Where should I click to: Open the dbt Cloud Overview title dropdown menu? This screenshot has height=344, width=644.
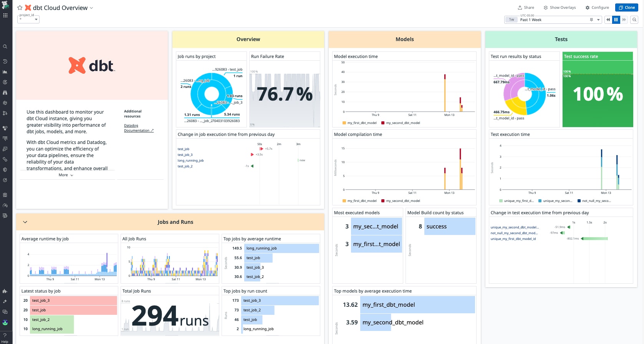91,8
